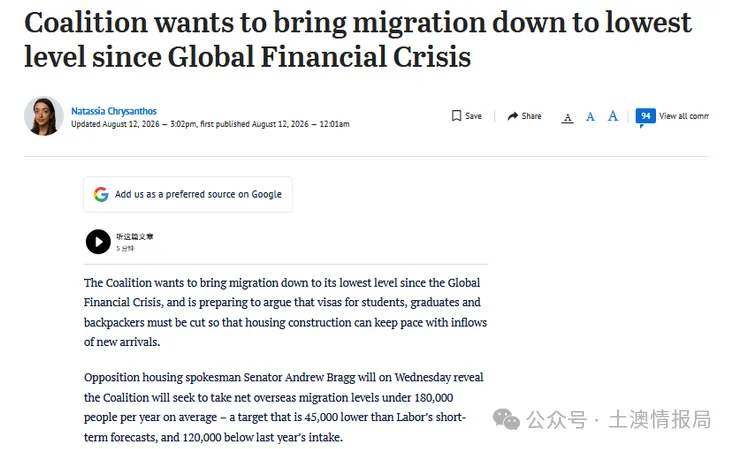This screenshot has height=449, width=735.
Task: Click the View all comments text
Action: (684, 116)
